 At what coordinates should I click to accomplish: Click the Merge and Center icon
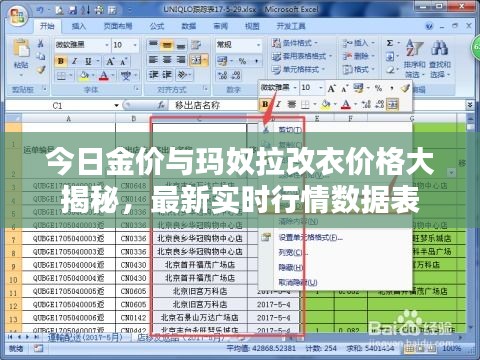pos(196,60)
